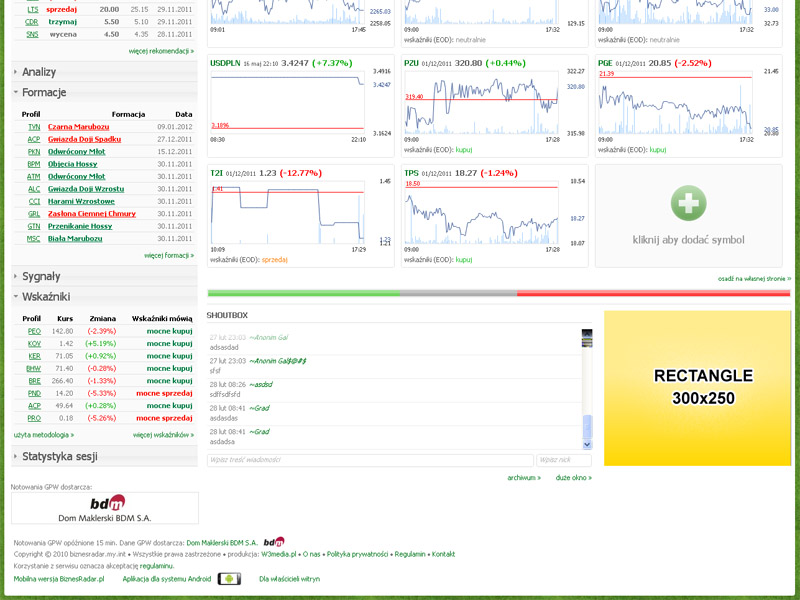Click the small BDM logo in footer
800x600 pixels.
(x=274, y=542)
